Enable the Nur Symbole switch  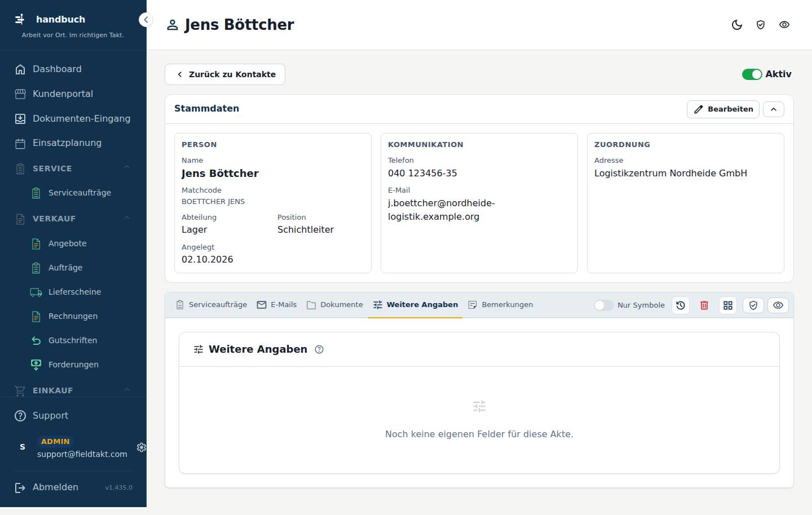[x=603, y=305]
